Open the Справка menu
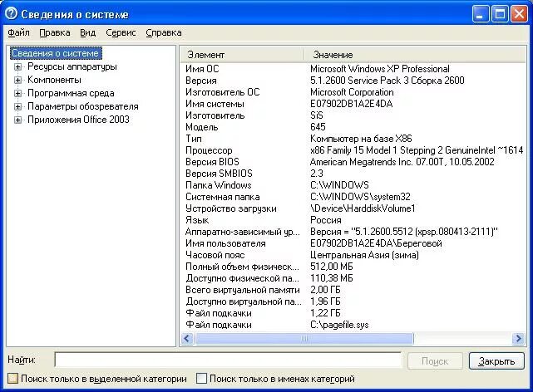 coord(164,33)
